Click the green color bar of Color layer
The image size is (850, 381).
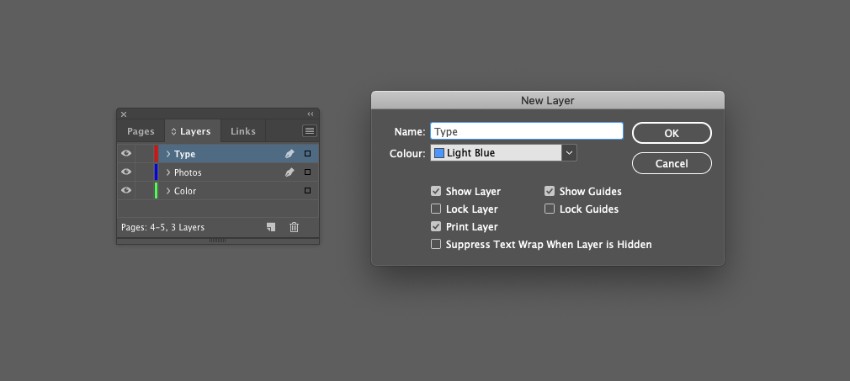(x=156, y=191)
